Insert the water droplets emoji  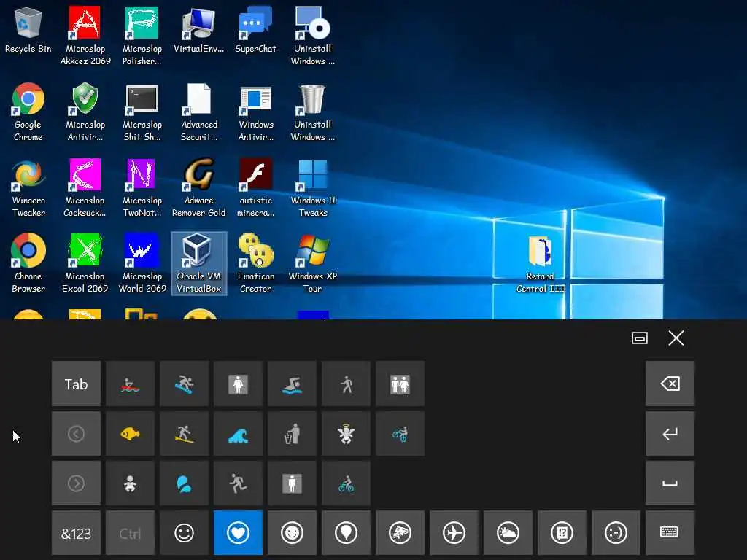(x=184, y=483)
